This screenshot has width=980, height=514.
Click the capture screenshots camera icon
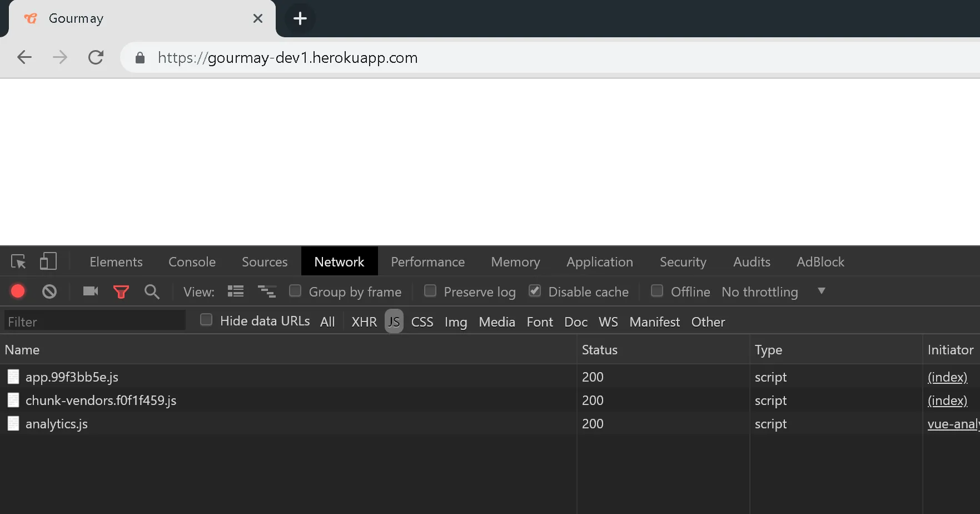coord(90,291)
